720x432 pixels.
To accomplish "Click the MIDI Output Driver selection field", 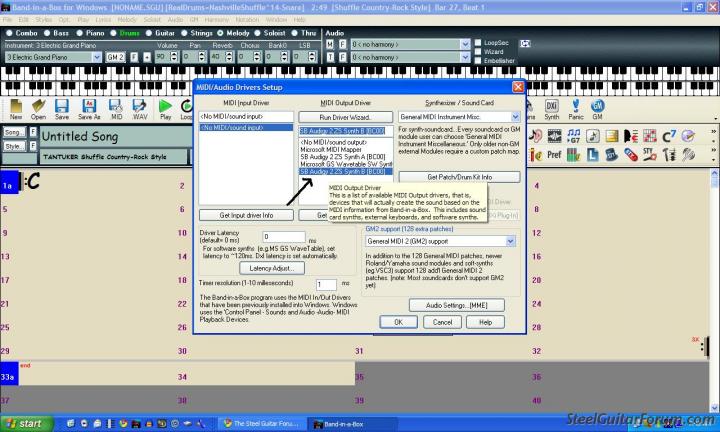I will click(346, 131).
